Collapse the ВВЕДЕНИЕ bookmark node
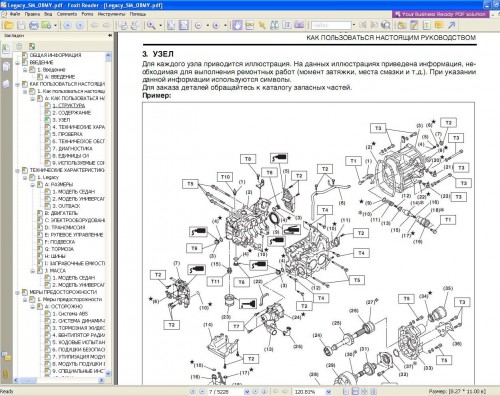 (17, 63)
